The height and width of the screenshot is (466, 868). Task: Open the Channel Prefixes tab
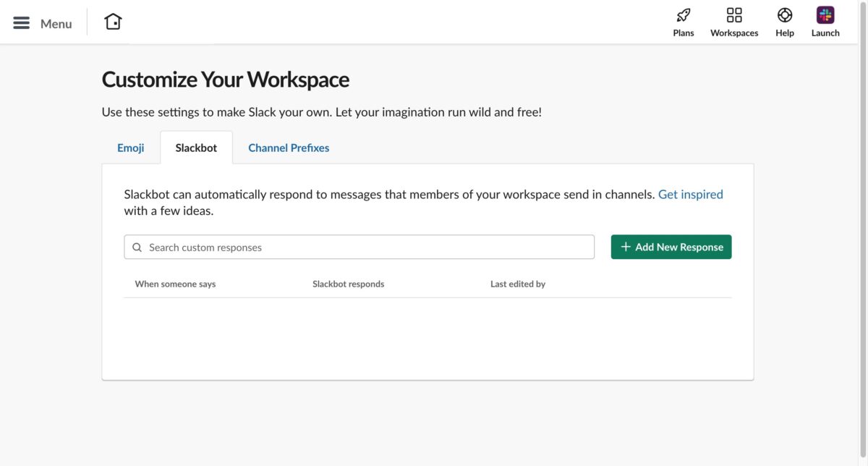pyautogui.click(x=289, y=148)
